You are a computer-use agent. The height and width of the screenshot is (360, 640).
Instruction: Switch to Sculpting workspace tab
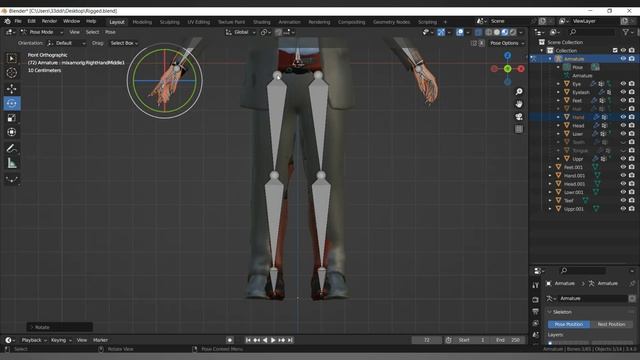coord(169,22)
